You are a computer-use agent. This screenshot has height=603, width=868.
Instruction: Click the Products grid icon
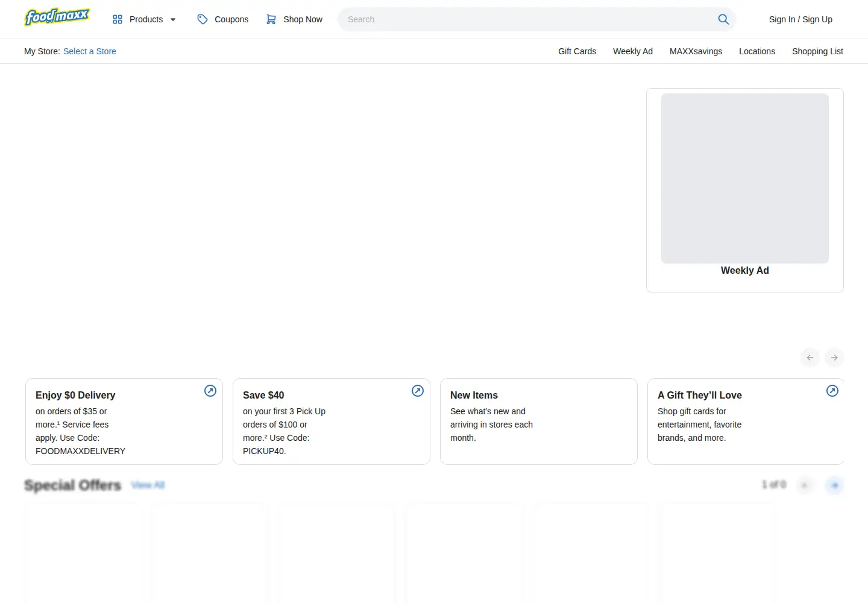pos(118,19)
